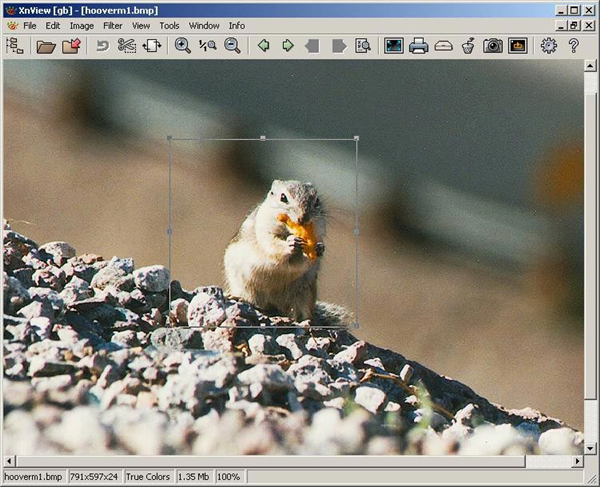Open the Image menu
Screen dimensions: 600x487
(81, 25)
